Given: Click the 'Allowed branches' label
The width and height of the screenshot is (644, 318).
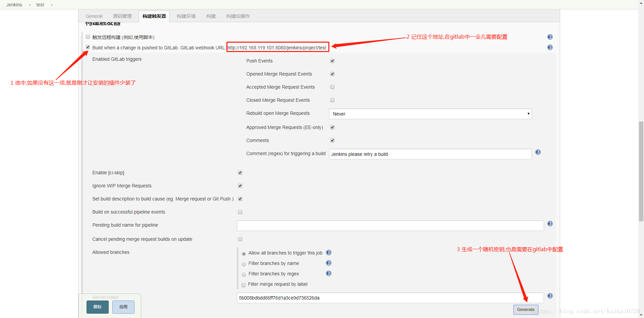Looking at the screenshot, I should pos(111,252).
